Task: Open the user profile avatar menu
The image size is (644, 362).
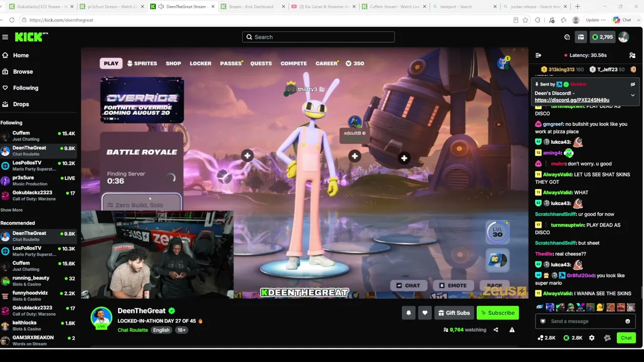Action: pos(623,37)
